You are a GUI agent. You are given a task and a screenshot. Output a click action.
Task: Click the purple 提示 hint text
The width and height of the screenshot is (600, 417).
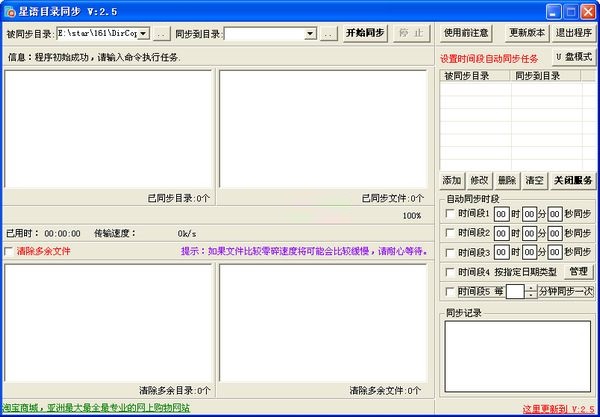pyautogui.click(x=304, y=251)
